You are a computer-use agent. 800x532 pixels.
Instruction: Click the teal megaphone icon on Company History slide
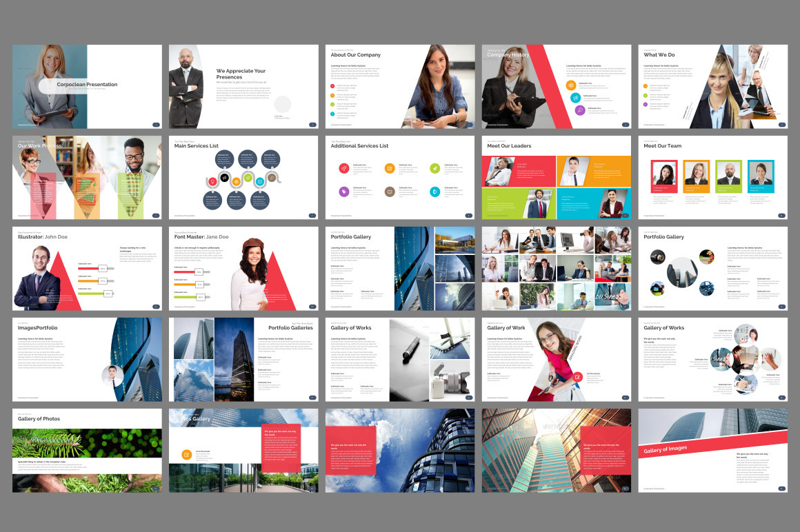[575, 98]
